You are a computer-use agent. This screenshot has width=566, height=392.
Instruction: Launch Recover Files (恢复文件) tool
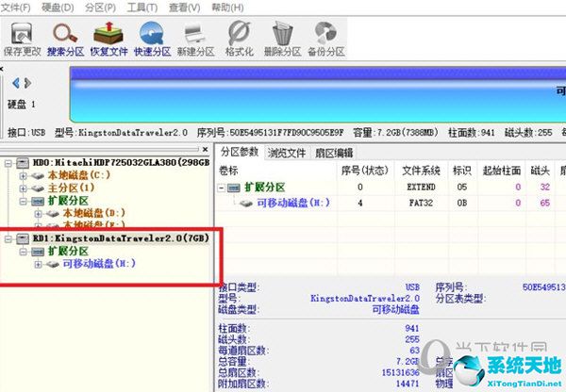coord(108,39)
